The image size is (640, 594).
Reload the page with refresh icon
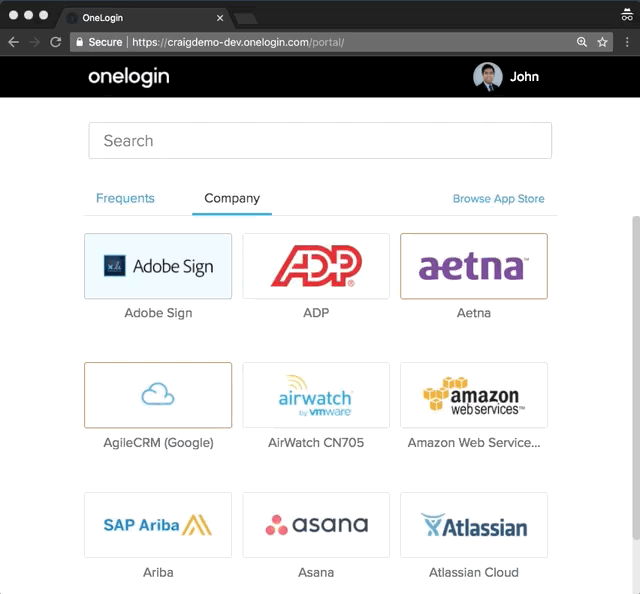pos(56,42)
